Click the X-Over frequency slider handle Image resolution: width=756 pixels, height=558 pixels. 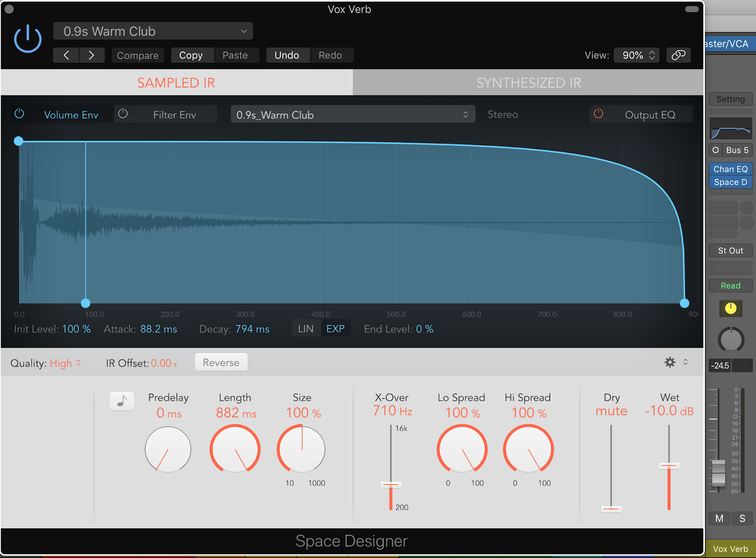(x=391, y=485)
